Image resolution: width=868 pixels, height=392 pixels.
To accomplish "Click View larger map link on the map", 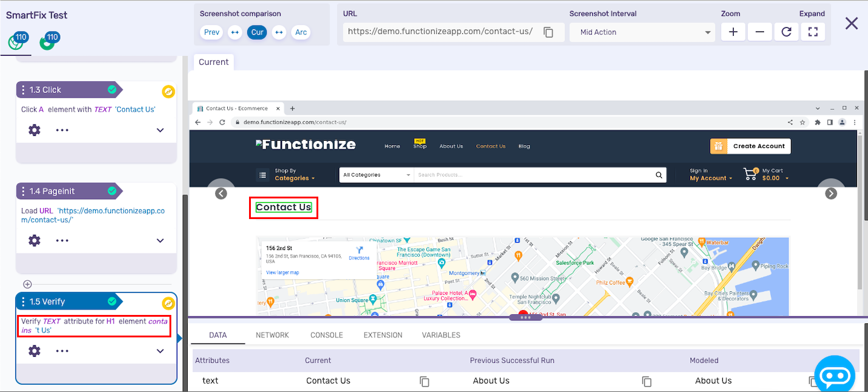I will (x=282, y=272).
